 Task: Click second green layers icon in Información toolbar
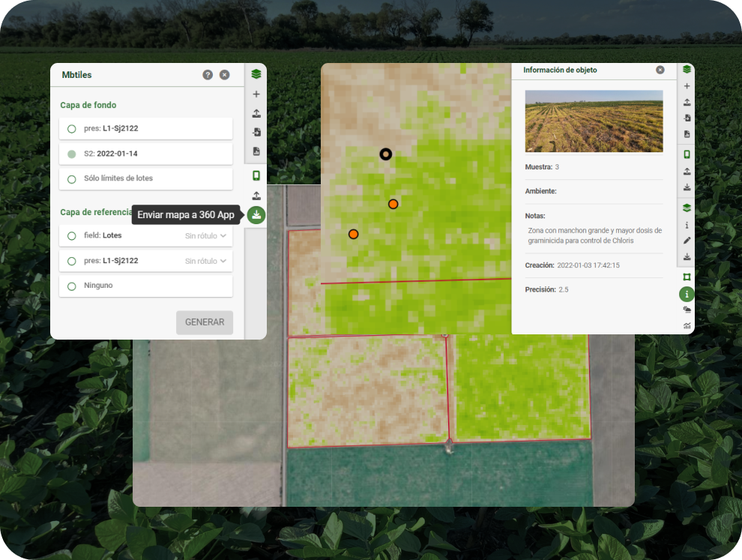pyautogui.click(x=687, y=208)
